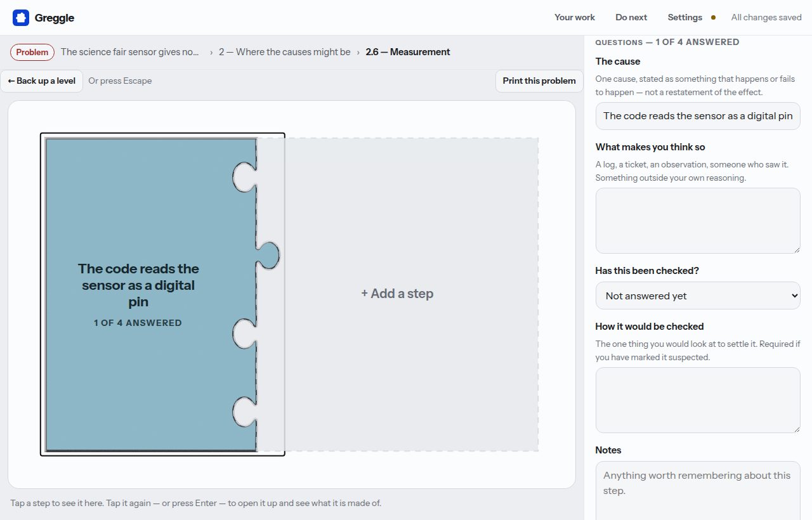Image resolution: width=812 pixels, height=520 pixels.
Task: Click the bottom puzzle notch on the piece
Action: pos(244,412)
